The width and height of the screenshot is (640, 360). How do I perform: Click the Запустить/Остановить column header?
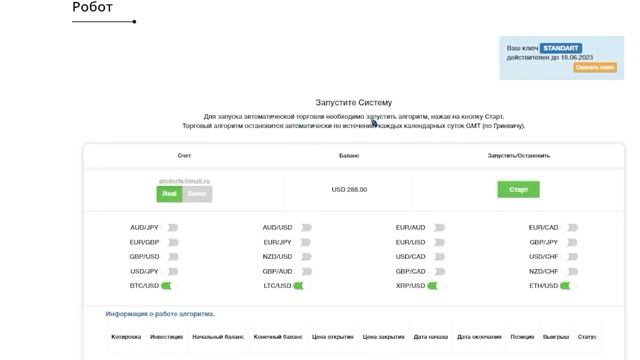pyautogui.click(x=518, y=156)
